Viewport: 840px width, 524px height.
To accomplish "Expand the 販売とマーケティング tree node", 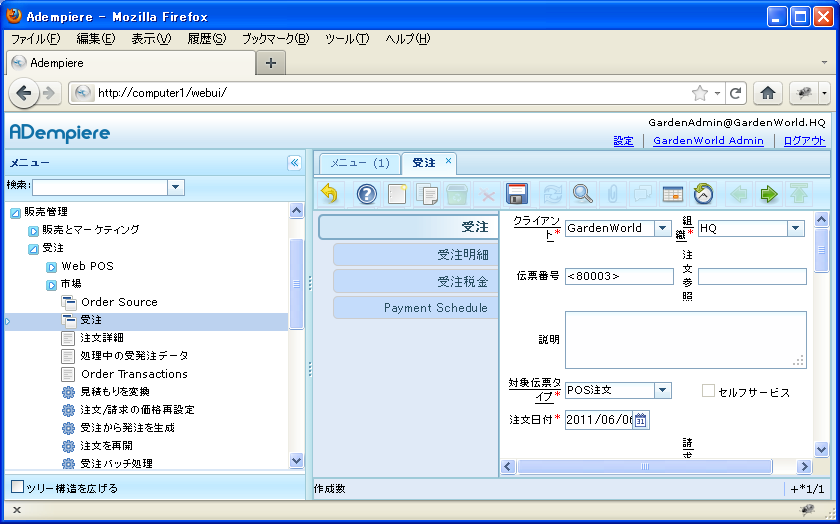I will pyautogui.click(x=33, y=231).
